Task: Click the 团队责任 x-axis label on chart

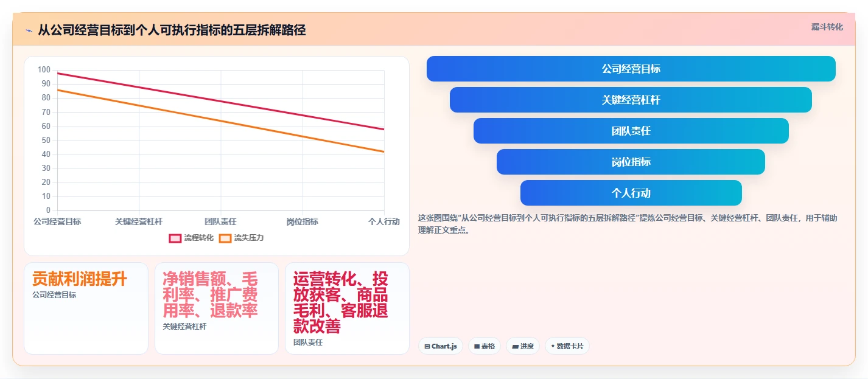Action: pos(220,221)
